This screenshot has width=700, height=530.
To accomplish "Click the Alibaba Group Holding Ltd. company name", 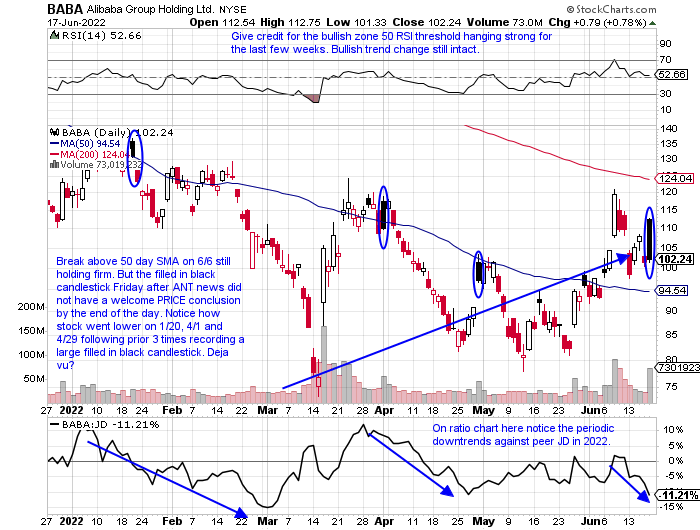I will (150, 9).
